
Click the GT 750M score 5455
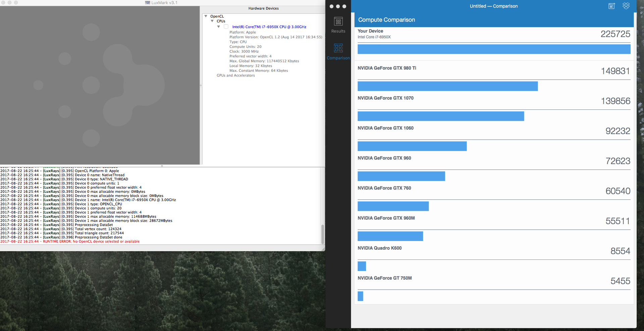tap(621, 281)
